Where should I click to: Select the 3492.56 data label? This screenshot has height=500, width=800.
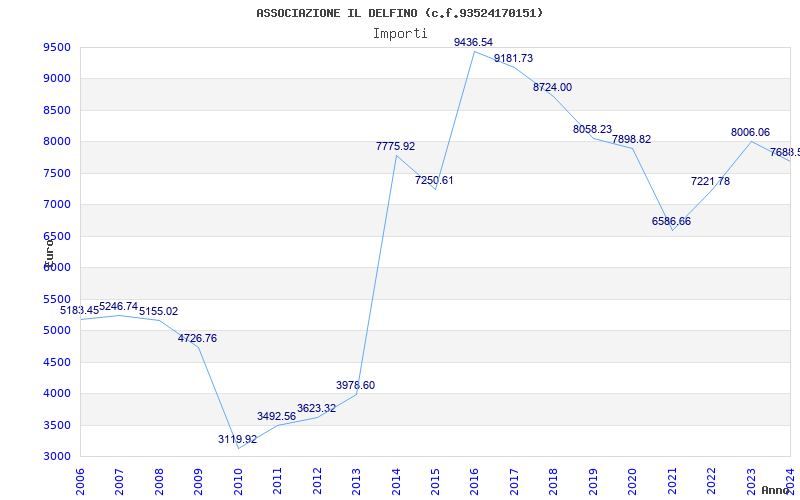277,416
